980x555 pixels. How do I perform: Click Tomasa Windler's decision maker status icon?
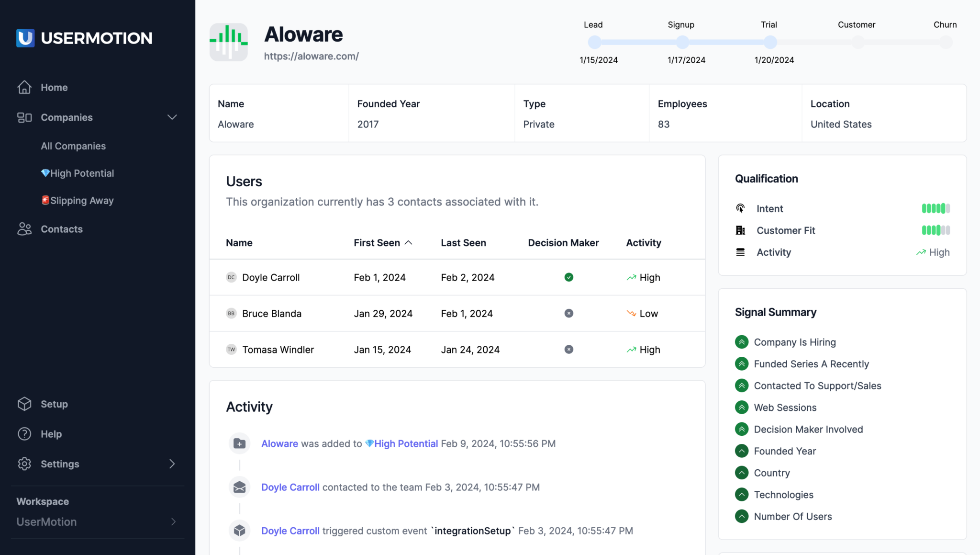[568, 349]
